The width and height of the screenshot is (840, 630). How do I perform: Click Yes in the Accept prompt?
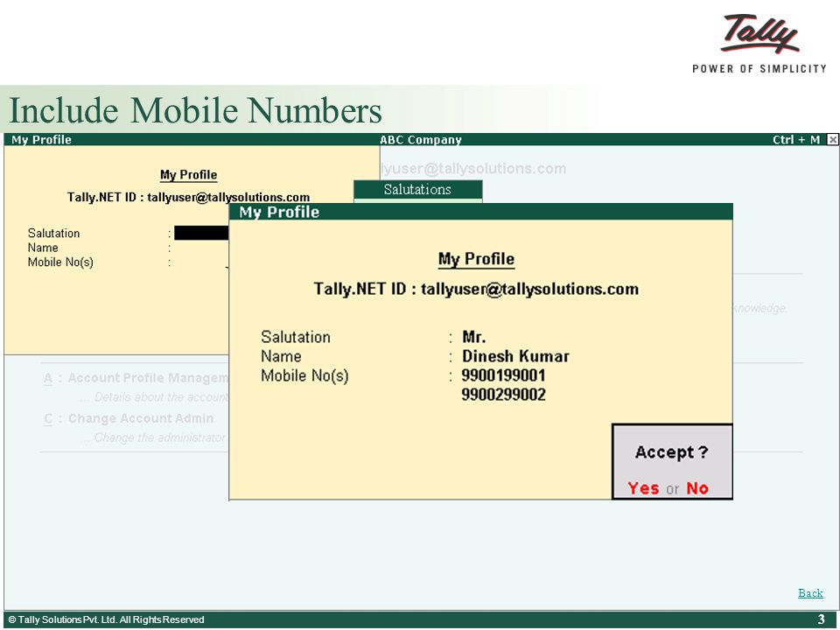[x=643, y=488]
